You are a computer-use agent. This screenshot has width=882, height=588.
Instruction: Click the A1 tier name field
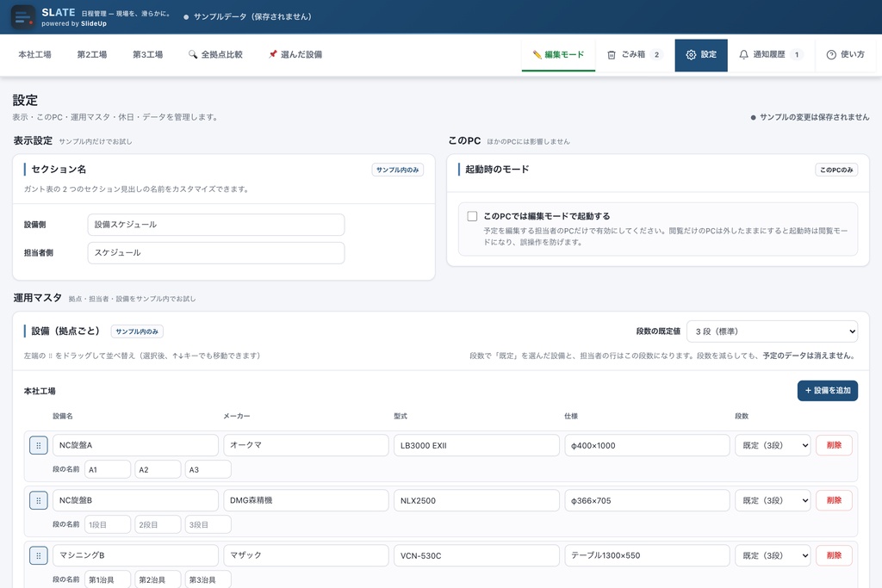[108, 469]
